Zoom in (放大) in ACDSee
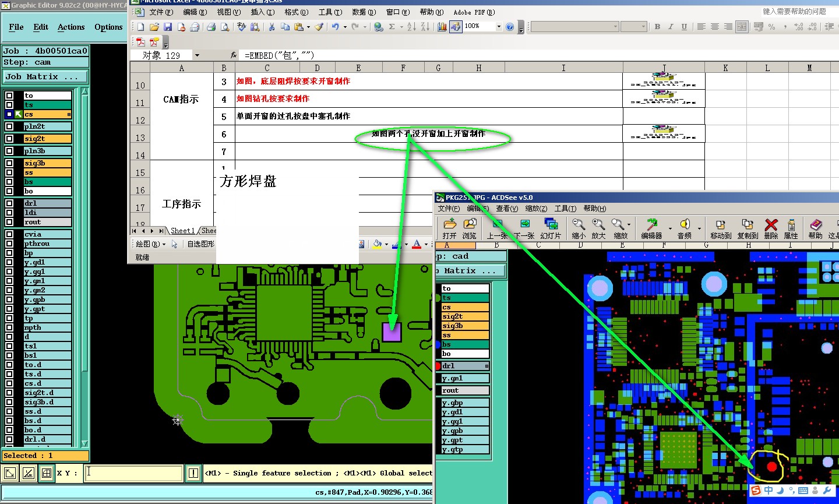Viewport: 839px width, 504px height. pyautogui.click(x=598, y=228)
